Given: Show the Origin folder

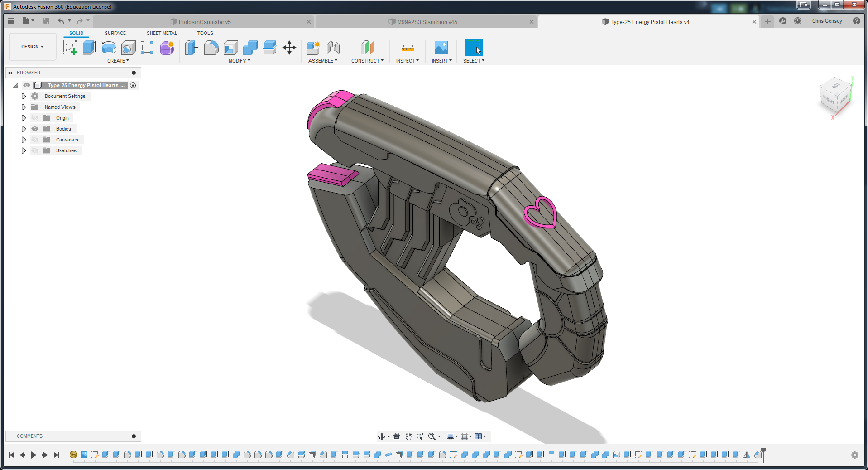Looking at the screenshot, I should [35, 118].
